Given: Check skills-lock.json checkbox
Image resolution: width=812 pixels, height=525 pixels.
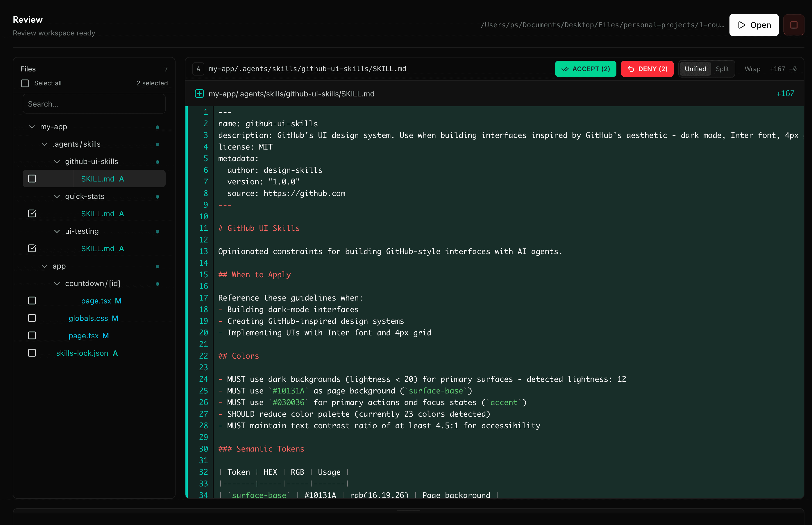Looking at the screenshot, I should pos(32,353).
